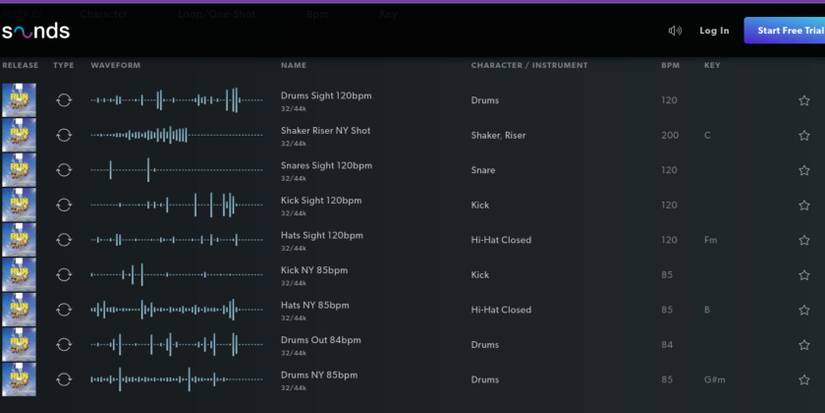
Task: Seek in Kick NY 85bpm waveform
Action: [x=176, y=275]
